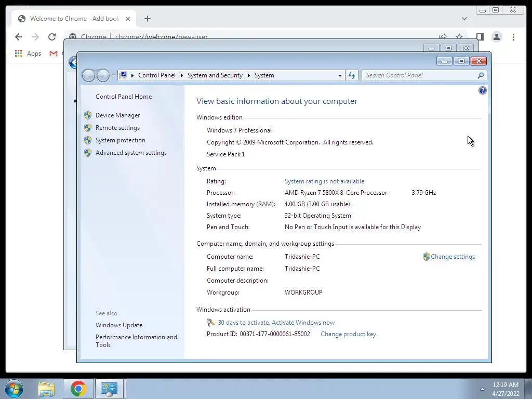The width and height of the screenshot is (532, 399).
Task: Click the WORKGROUP value text
Action: (x=303, y=292)
